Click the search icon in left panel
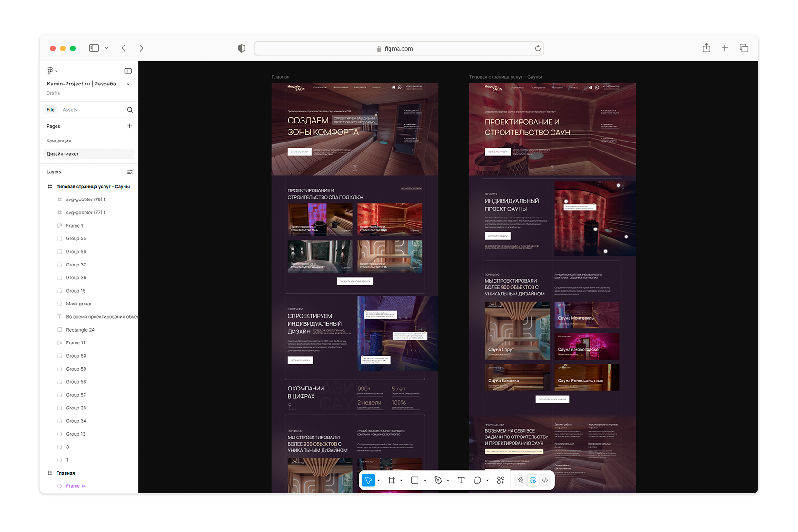Viewport: 798px width, 532px height. 130,110
